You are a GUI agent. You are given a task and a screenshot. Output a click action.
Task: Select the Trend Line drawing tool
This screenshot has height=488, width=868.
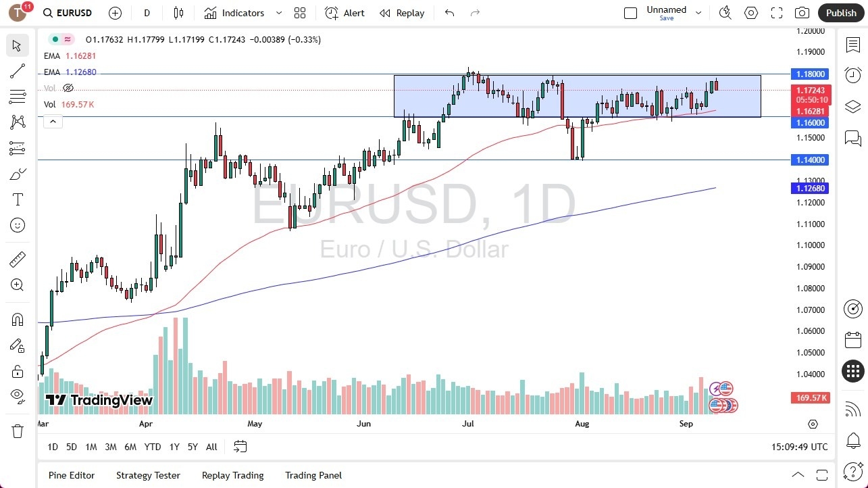tap(18, 71)
